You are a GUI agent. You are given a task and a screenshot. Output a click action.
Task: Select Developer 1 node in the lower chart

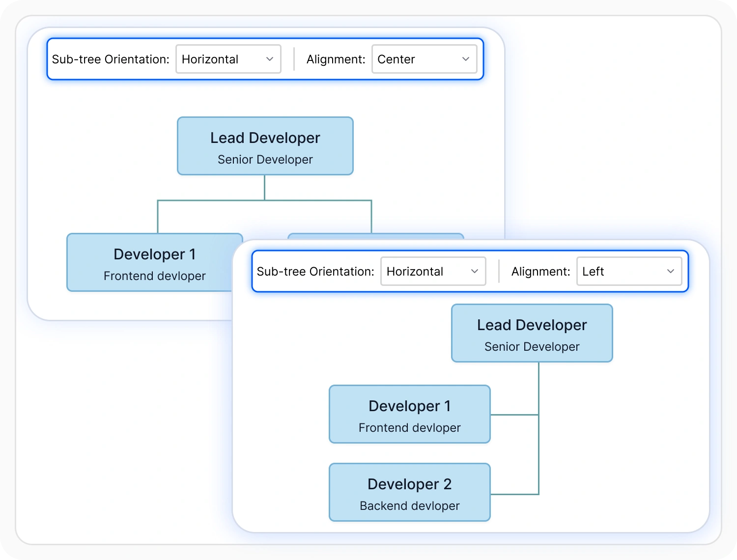(x=410, y=414)
